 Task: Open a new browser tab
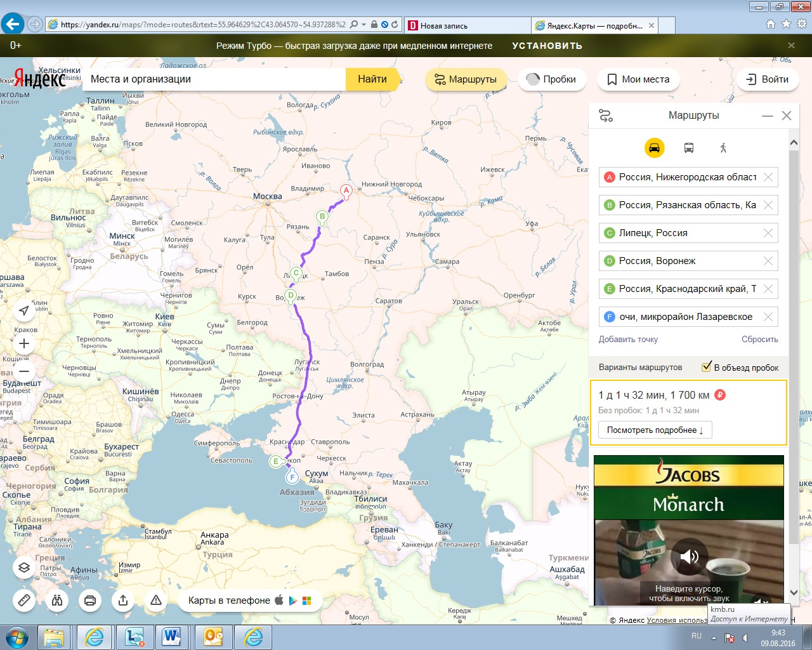[667, 25]
